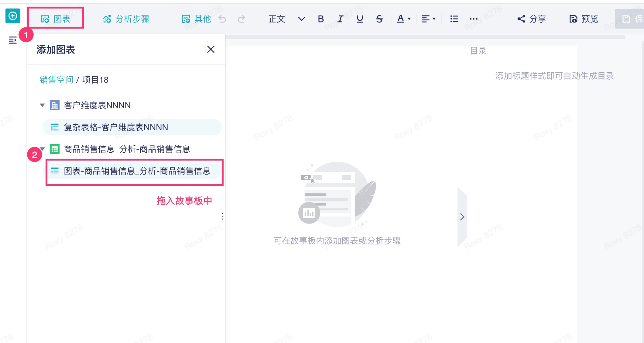Image resolution: width=644 pixels, height=343 pixels.
Task: Click the teal plus icon at top-left
Action: (13, 16)
